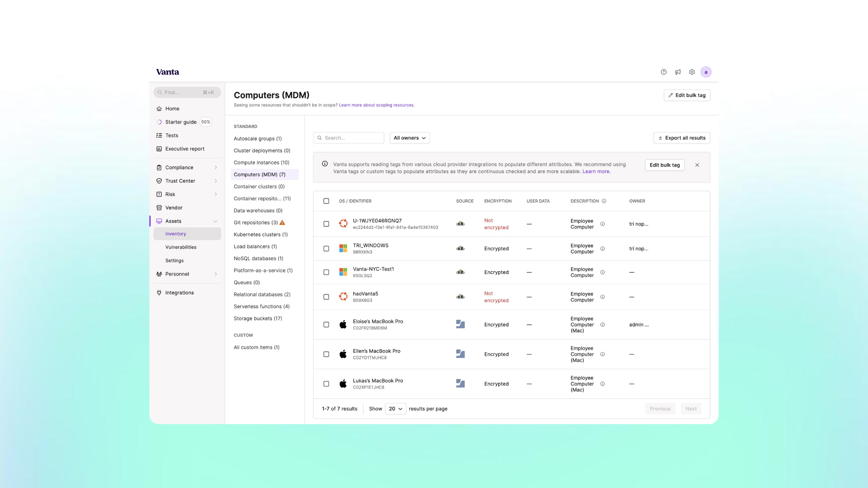Click the Starter guide 50% progress indicator

[x=205, y=122]
